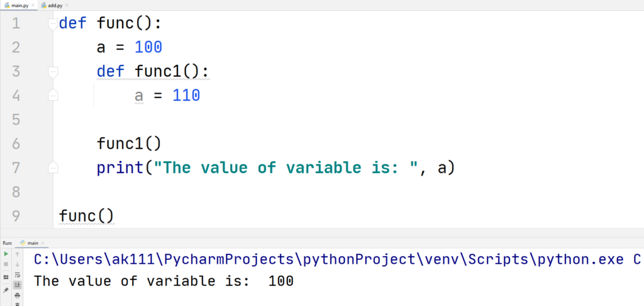Click the Print console output icon

[17, 295]
